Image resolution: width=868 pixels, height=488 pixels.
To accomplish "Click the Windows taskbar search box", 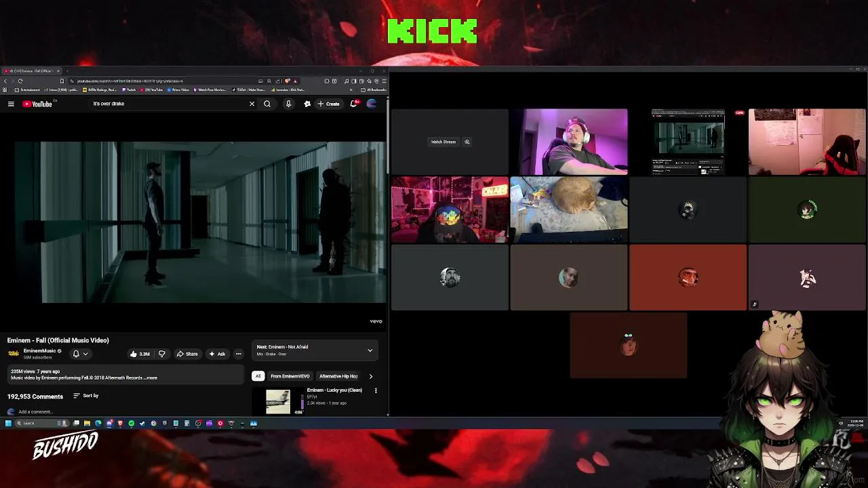I will pyautogui.click(x=41, y=423).
